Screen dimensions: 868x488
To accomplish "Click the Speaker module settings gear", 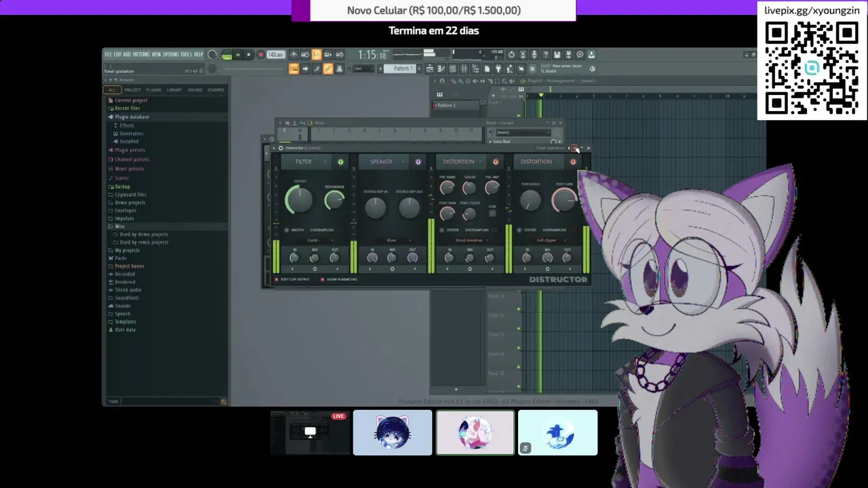I will (392, 269).
